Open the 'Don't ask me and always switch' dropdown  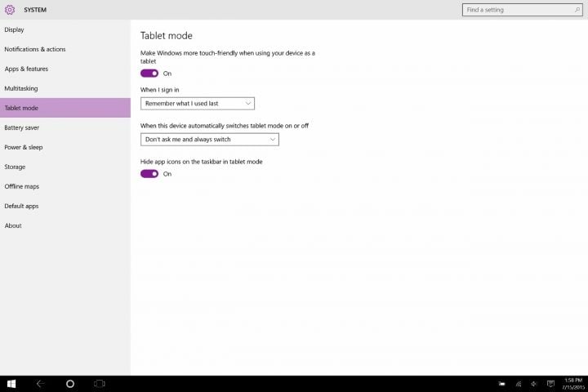click(x=210, y=140)
